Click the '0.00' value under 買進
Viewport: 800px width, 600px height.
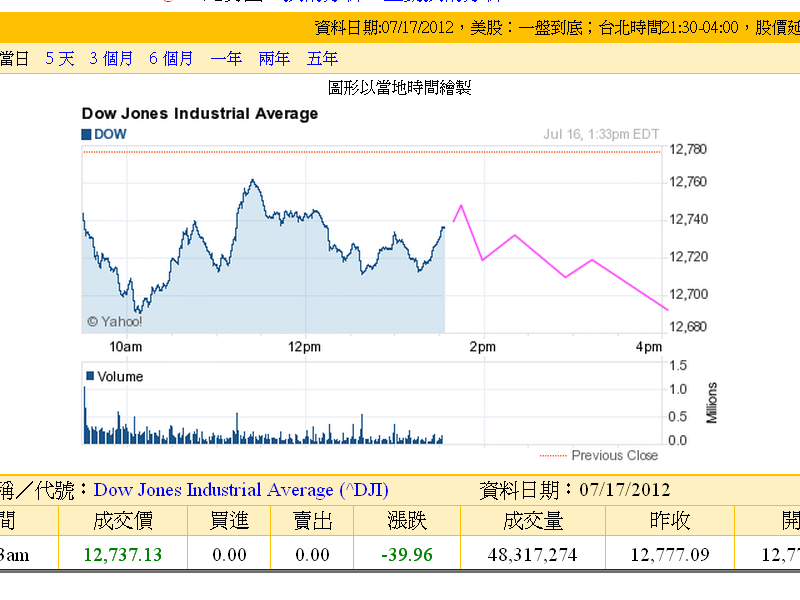(x=229, y=555)
